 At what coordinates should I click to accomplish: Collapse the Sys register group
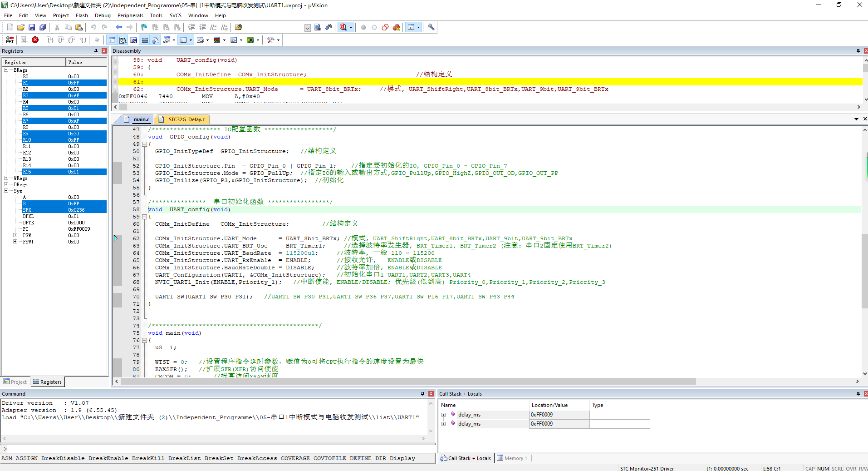coord(6,191)
